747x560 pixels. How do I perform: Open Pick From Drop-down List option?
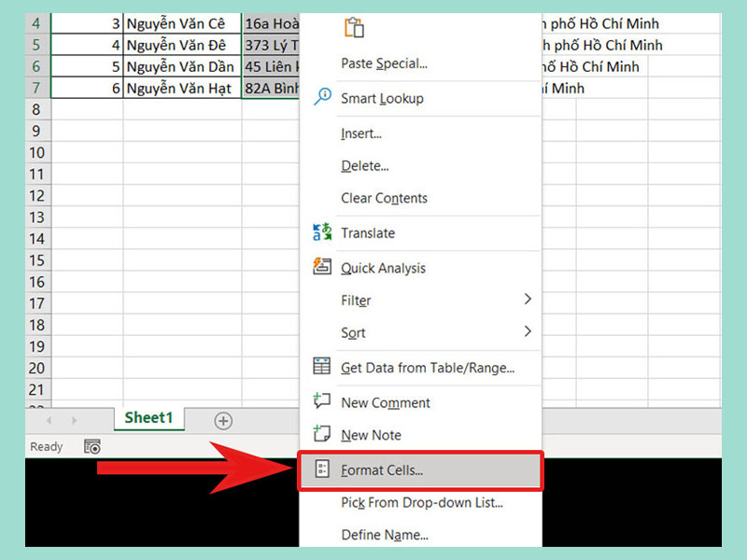click(x=422, y=502)
